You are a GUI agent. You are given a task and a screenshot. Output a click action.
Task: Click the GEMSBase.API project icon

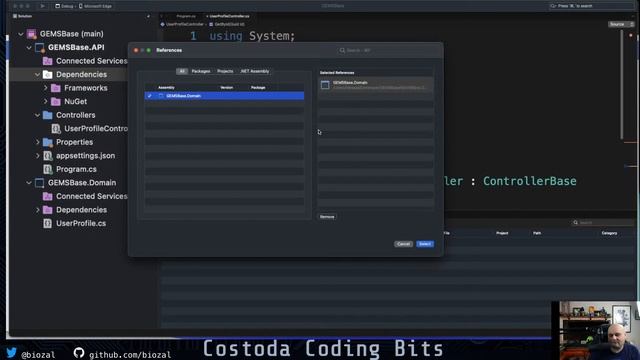[x=40, y=48]
